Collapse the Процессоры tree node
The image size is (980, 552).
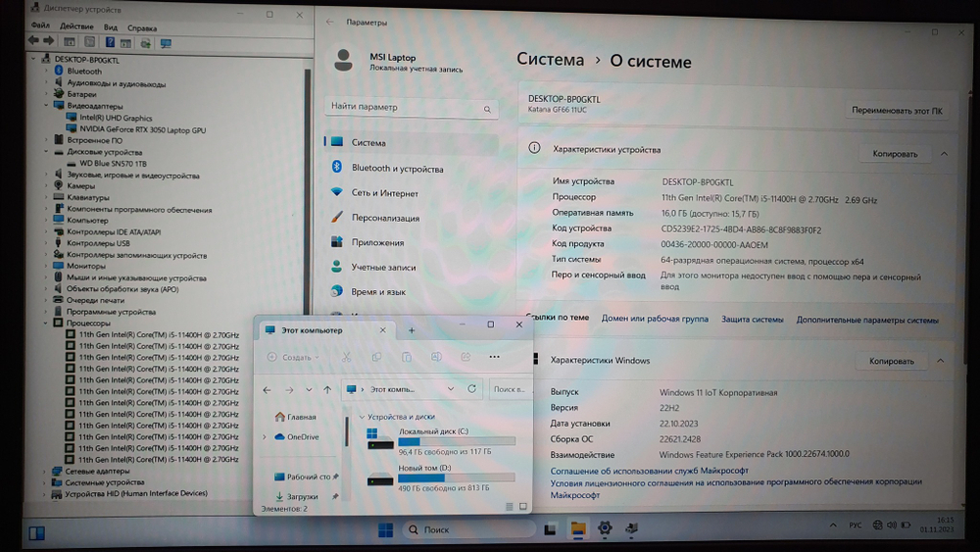point(46,323)
